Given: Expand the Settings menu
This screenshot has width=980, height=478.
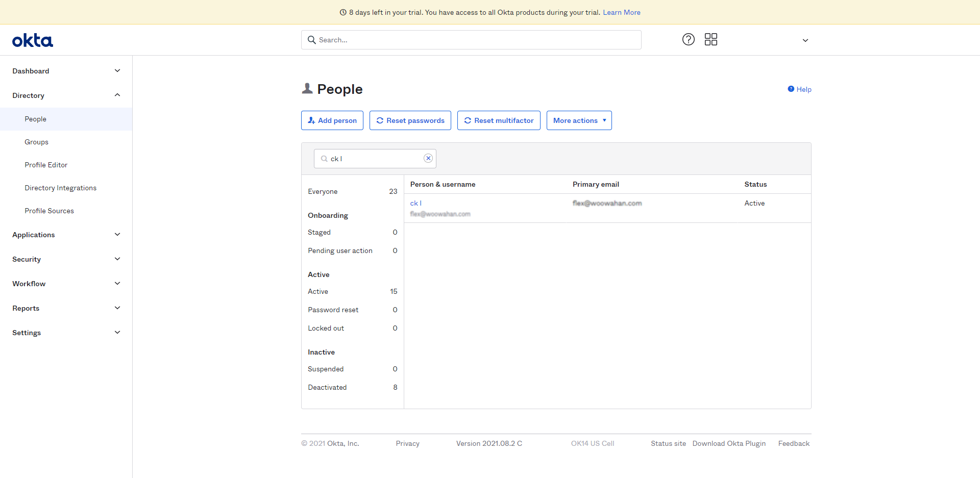Looking at the screenshot, I should coord(66,333).
